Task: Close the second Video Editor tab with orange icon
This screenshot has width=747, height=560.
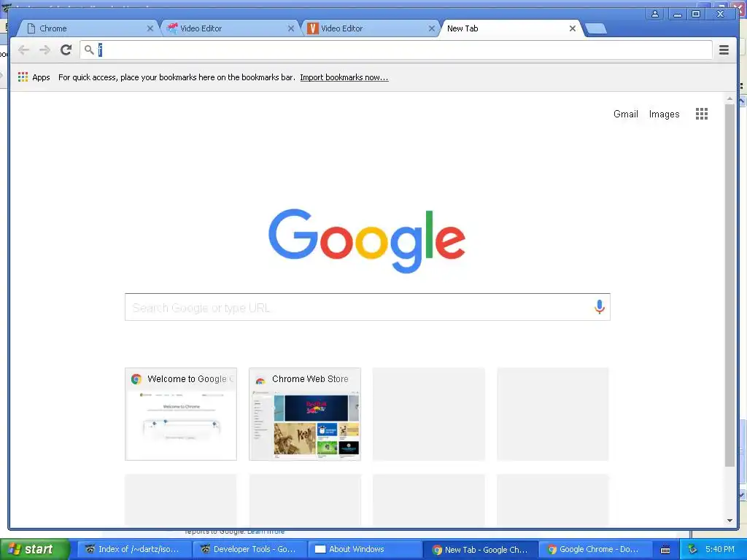Action: 432,28
